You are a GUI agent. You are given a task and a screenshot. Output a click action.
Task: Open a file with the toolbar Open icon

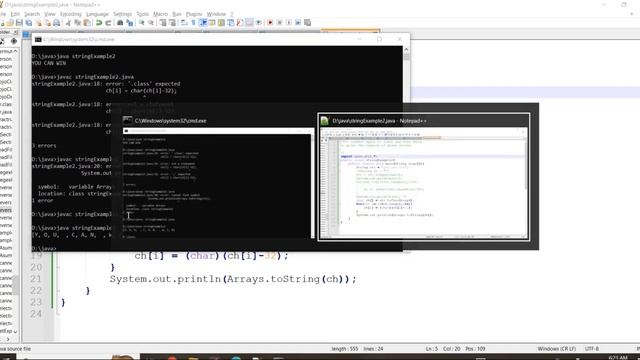[9, 23]
